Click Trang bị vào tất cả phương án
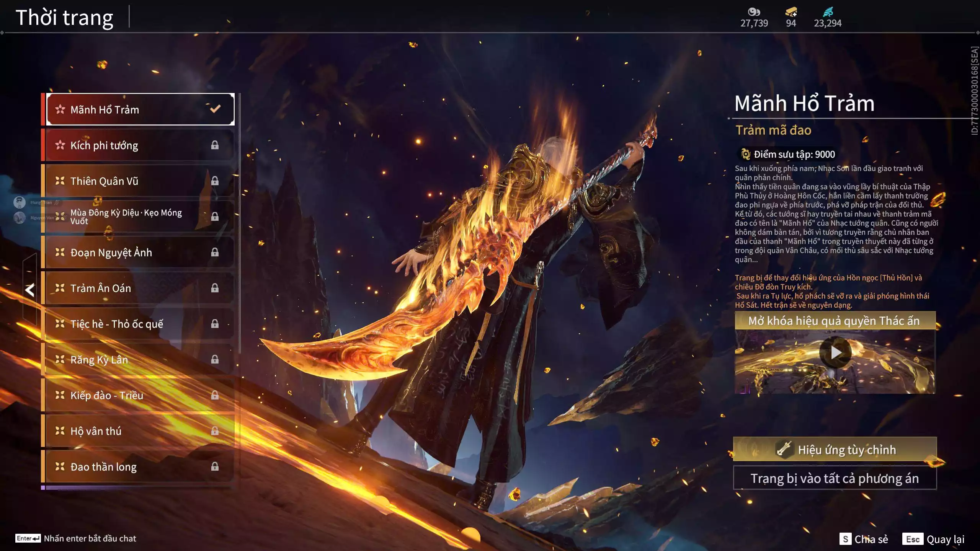The height and width of the screenshot is (551, 980). pos(835,478)
